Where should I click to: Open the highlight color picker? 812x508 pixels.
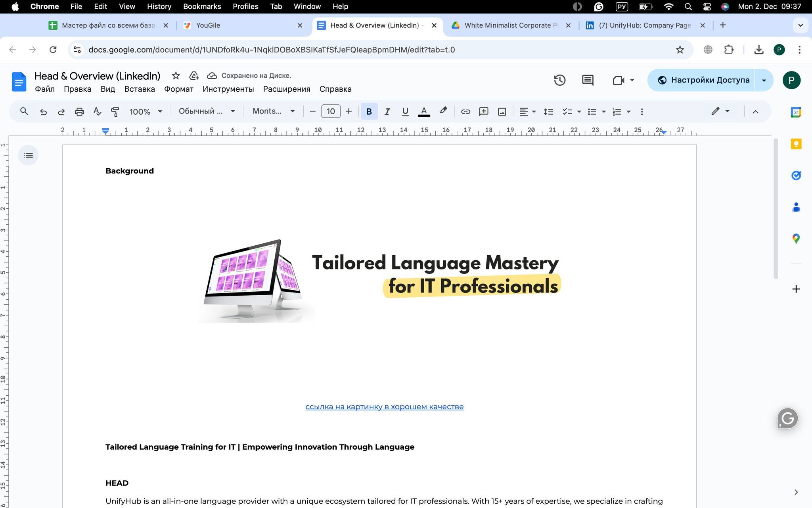[443, 112]
